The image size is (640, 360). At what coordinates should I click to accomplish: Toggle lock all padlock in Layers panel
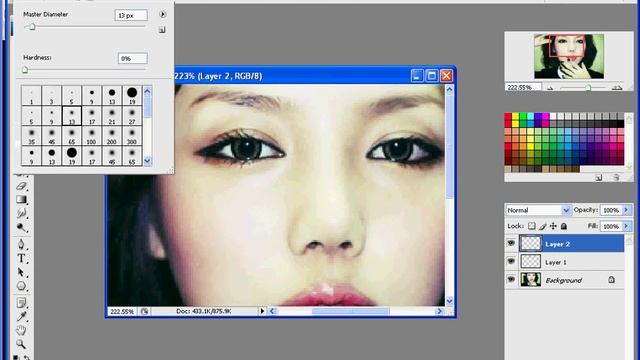point(564,226)
